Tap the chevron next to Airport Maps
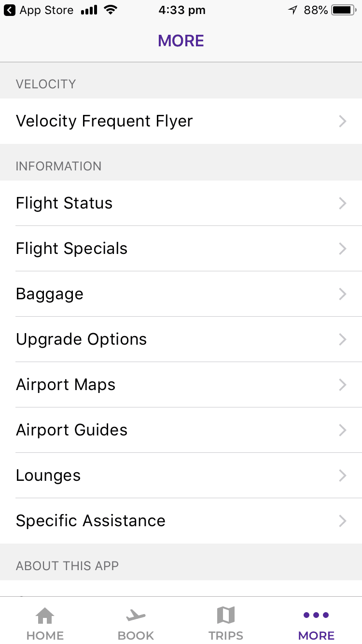The height and width of the screenshot is (644, 362). point(343,385)
